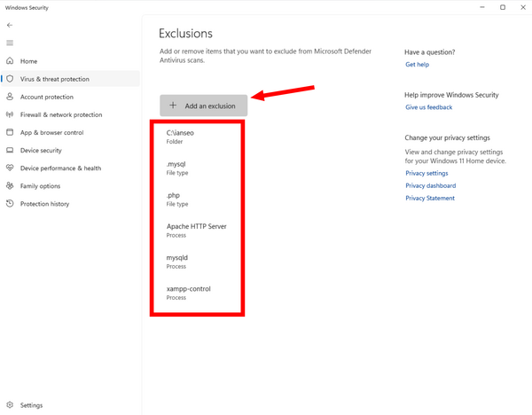532x415 pixels.
Task: Open Family options page
Action: (x=71, y=186)
